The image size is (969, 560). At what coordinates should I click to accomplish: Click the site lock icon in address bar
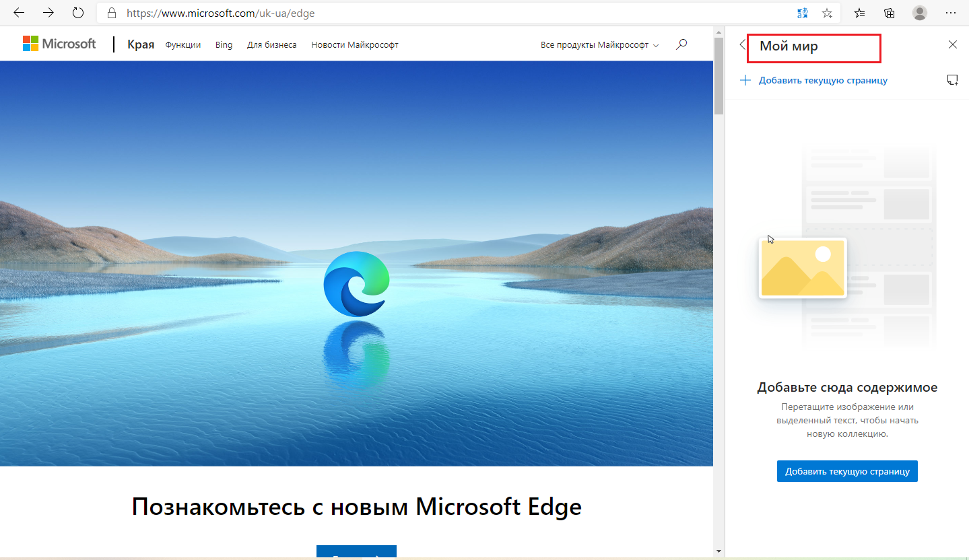click(x=112, y=13)
